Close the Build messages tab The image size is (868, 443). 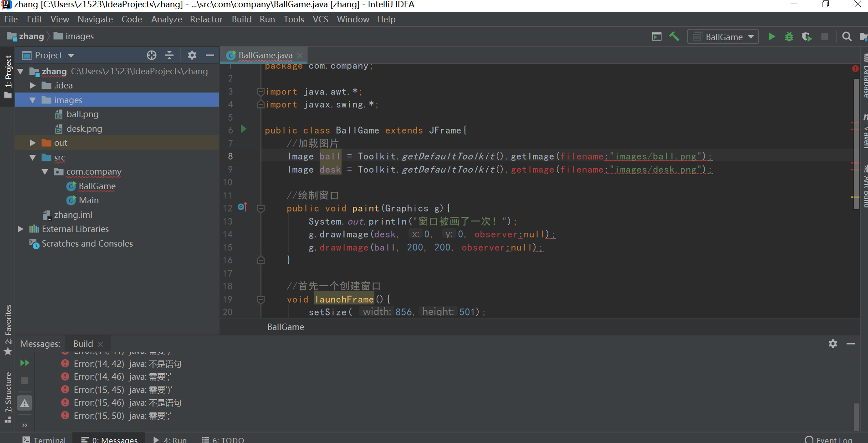coord(100,344)
